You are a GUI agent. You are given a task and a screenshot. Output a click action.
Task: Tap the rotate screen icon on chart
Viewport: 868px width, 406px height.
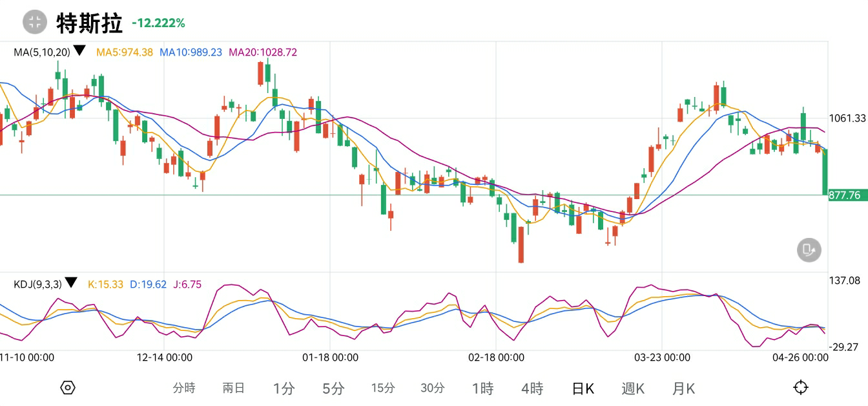pyautogui.click(x=809, y=250)
